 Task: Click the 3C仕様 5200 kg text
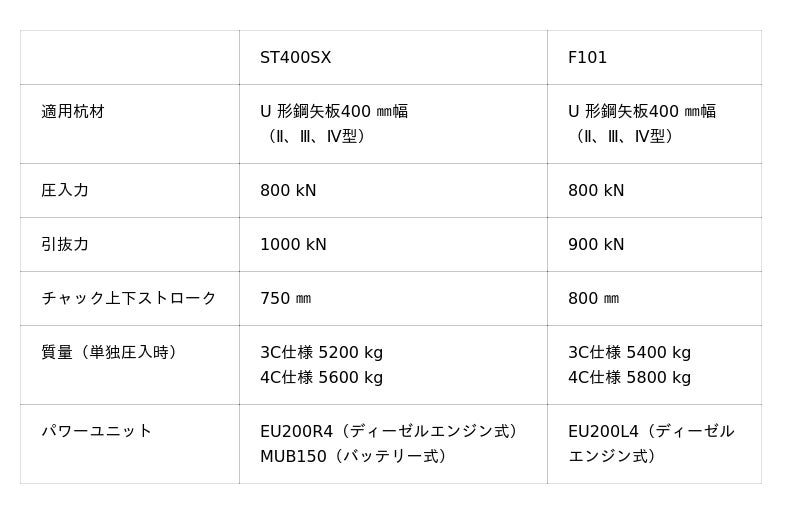point(321,352)
